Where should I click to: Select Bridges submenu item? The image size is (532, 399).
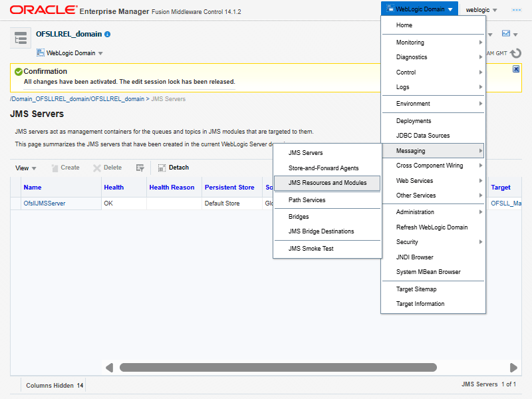pos(327,217)
